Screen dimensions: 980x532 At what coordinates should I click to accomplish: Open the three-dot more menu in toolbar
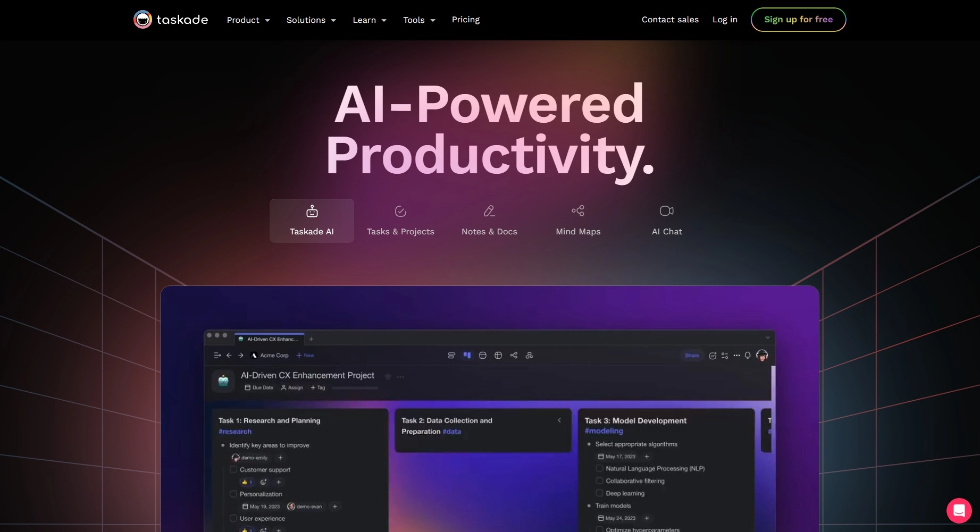point(736,356)
